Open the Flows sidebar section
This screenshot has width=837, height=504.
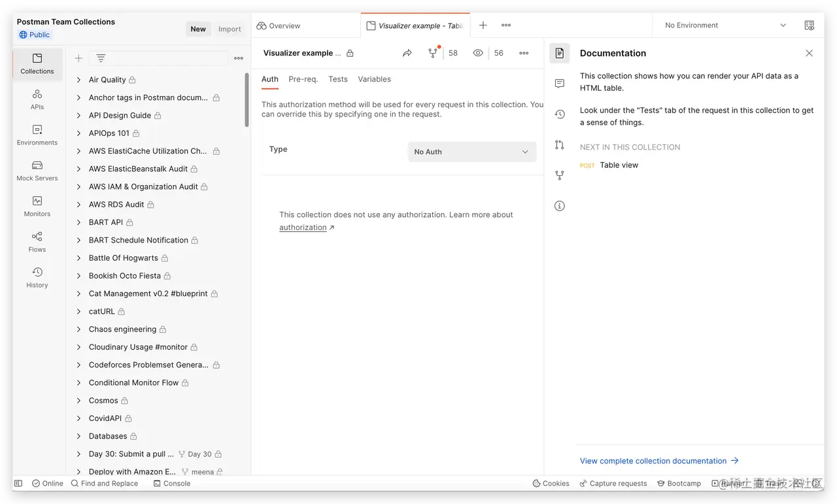[x=37, y=242]
